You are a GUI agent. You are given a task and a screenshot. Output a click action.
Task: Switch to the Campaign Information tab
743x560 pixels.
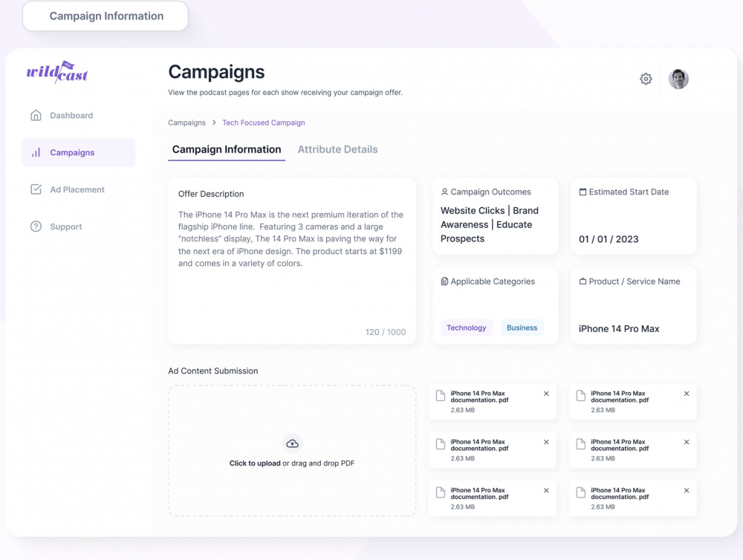[227, 150]
